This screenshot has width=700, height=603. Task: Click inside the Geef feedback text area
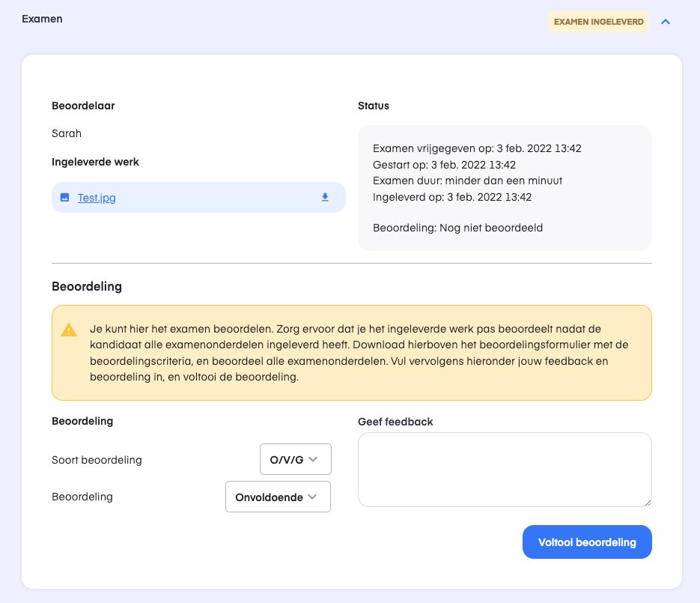pyautogui.click(x=505, y=470)
